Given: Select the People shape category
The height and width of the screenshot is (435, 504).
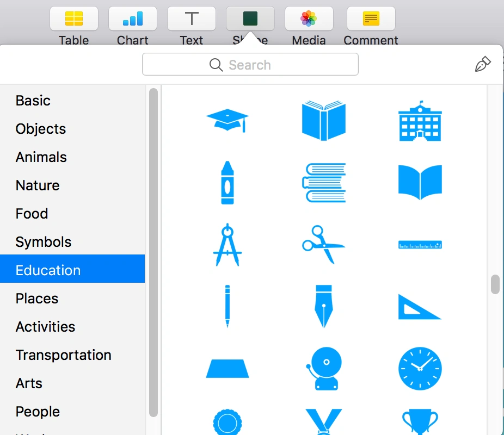Looking at the screenshot, I should pos(72,411).
